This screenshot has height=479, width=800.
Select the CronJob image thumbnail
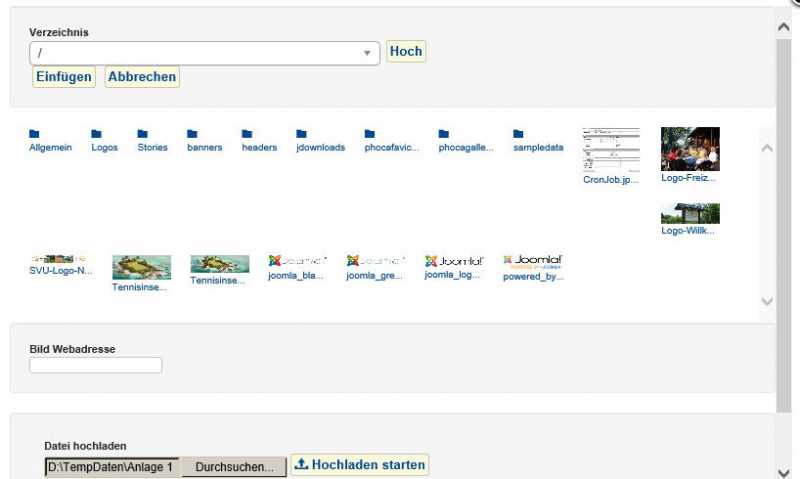point(611,149)
